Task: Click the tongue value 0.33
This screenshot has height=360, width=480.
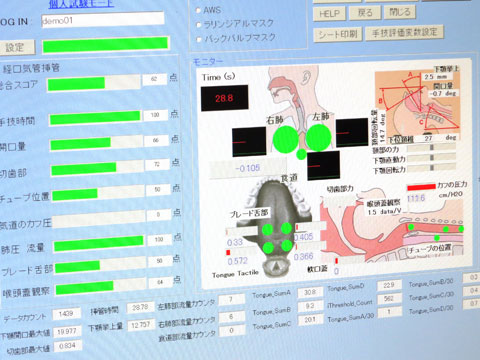Action: [x=235, y=242]
